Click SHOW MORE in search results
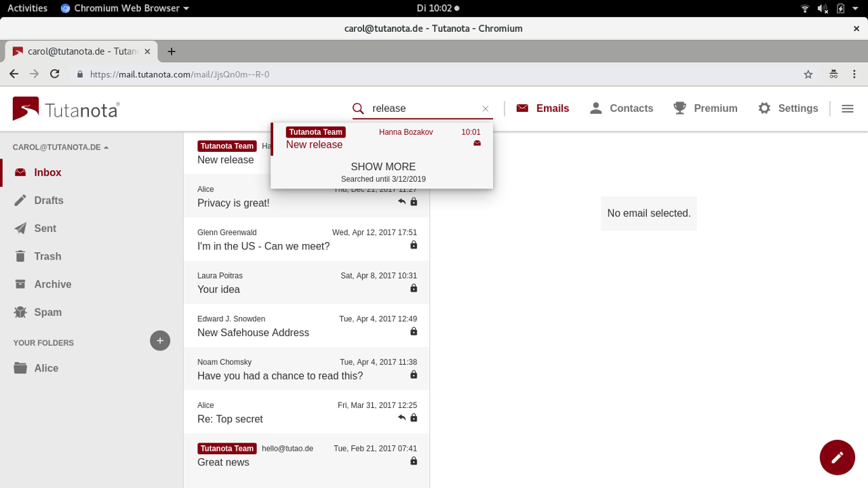The height and width of the screenshot is (488, 868). (383, 167)
